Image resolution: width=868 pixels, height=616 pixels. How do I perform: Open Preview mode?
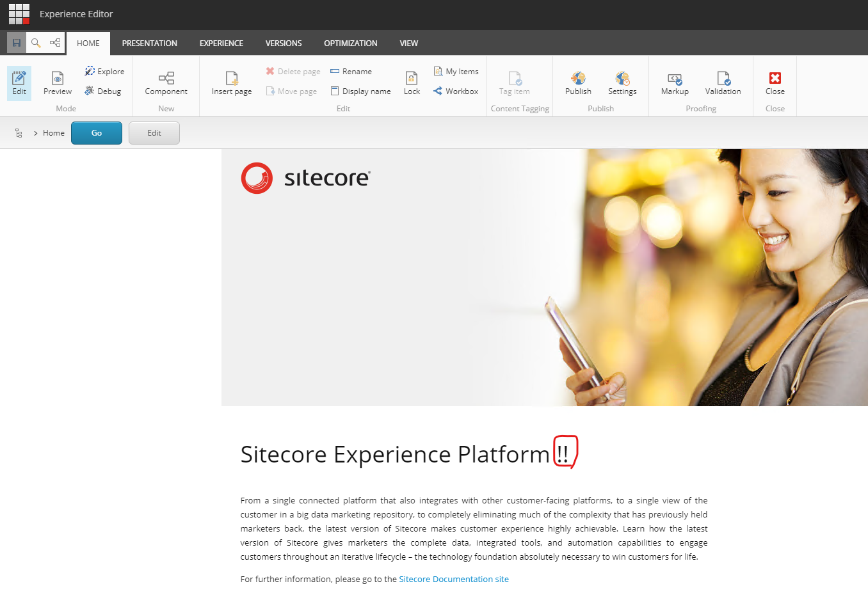(x=58, y=83)
